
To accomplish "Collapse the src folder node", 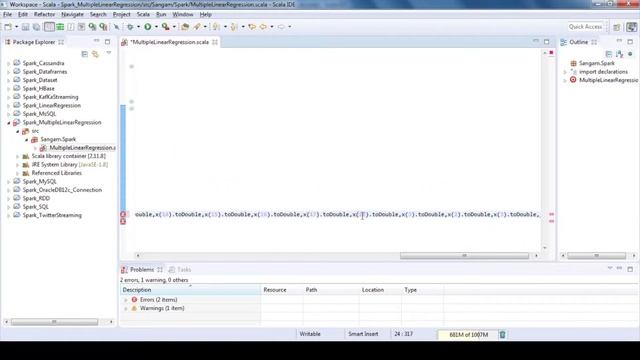I will tap(18, 131).
